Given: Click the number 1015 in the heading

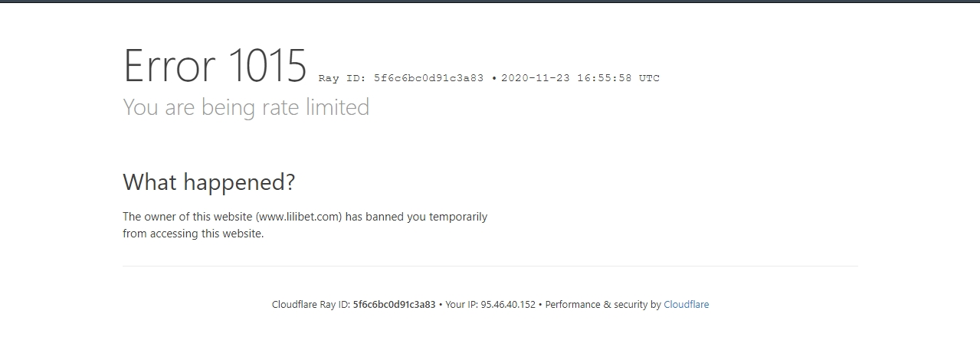Looking at the screenshot, I should pos(267,65).
